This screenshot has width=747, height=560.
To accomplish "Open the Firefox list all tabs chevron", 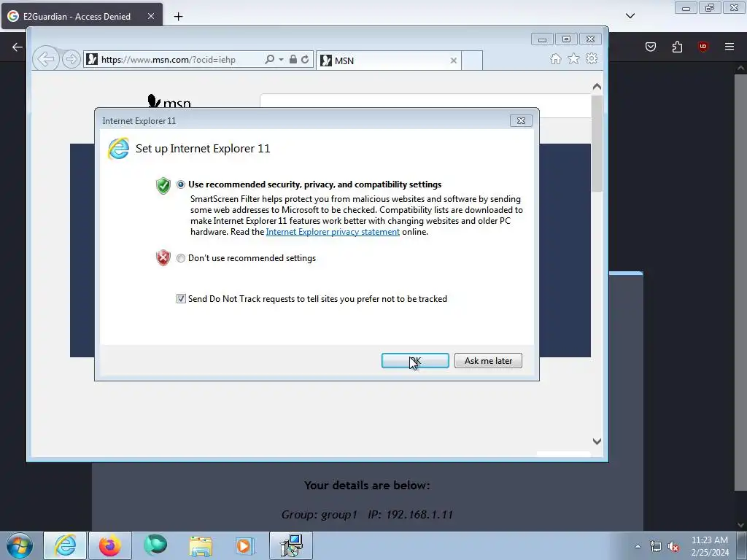I will click(630, 16).
